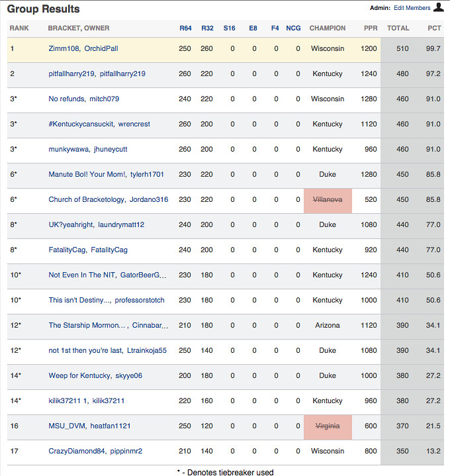The image size is (450, 476).
Task: Open the MSU_DVM bracket
Action: [x=67, y=426]
